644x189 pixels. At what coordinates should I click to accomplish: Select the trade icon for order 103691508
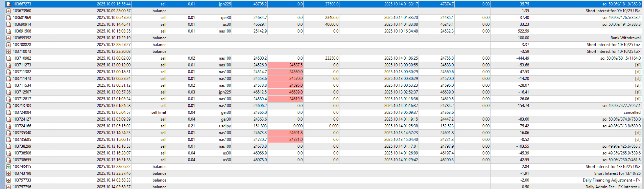point(8,31)
